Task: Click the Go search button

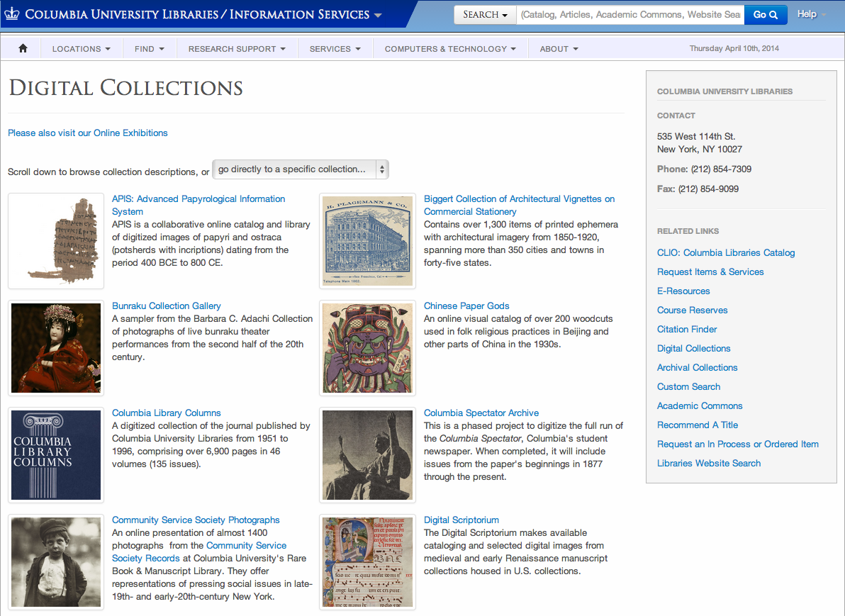Action: pyautogui.click(x=765, y=15)
